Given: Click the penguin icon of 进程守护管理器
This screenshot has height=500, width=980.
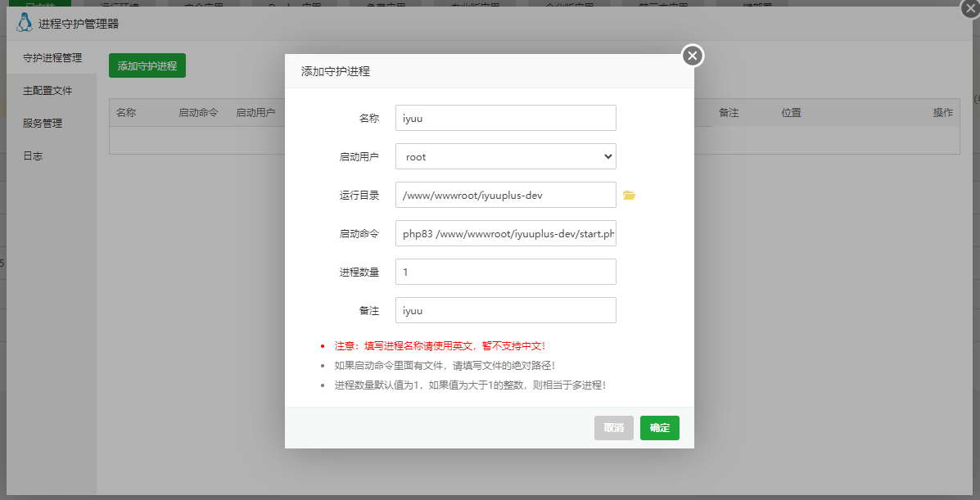Looking at the screenshot, I should [25, 22].
